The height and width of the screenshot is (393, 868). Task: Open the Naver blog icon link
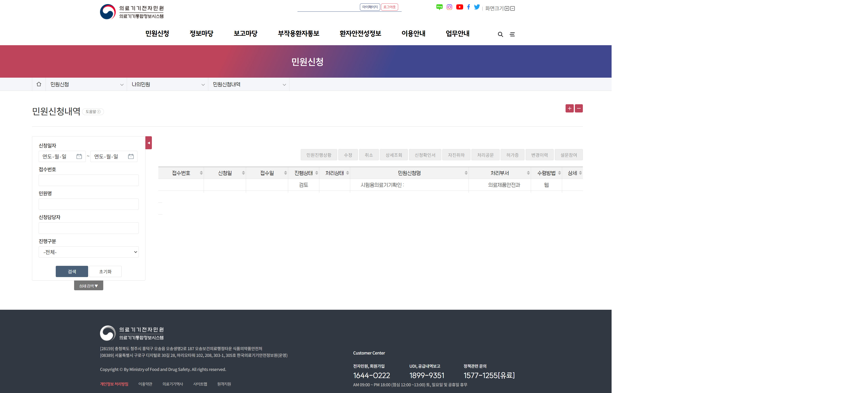[x=439, y=7]
